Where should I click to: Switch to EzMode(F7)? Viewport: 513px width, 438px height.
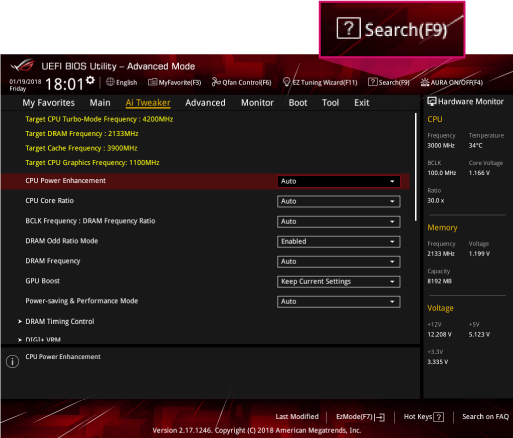pos(360,417)
